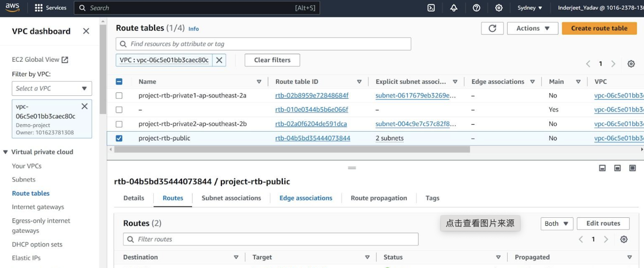
Task: Sort routes by Propagated column
Action: (629, 257)
